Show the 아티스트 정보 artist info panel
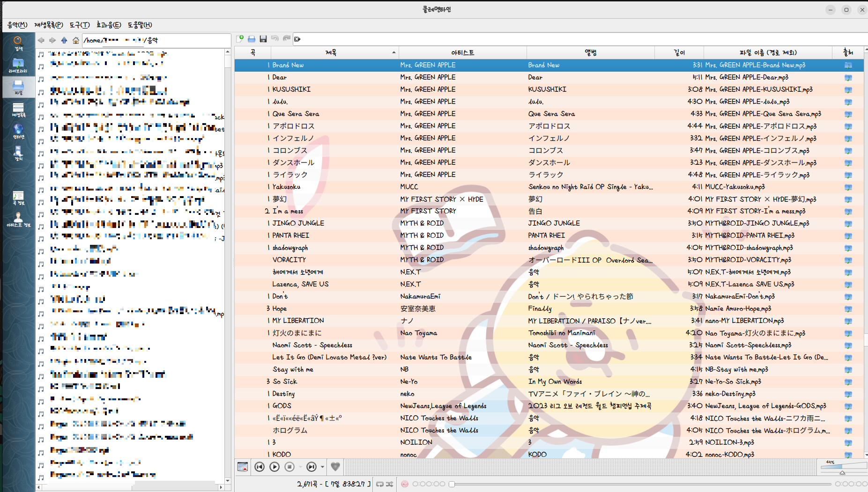868x492 pixels. tap(18, 220)
